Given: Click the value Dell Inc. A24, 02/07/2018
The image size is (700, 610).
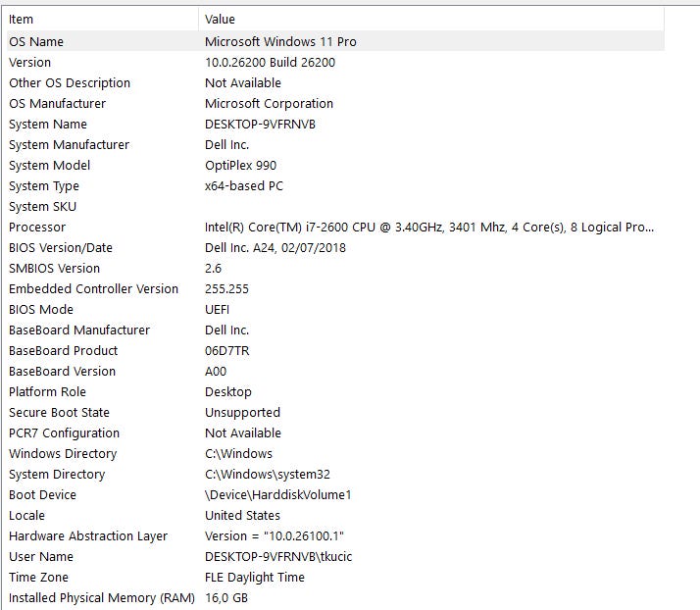Looking at the screenshot, I should [275, 248].
